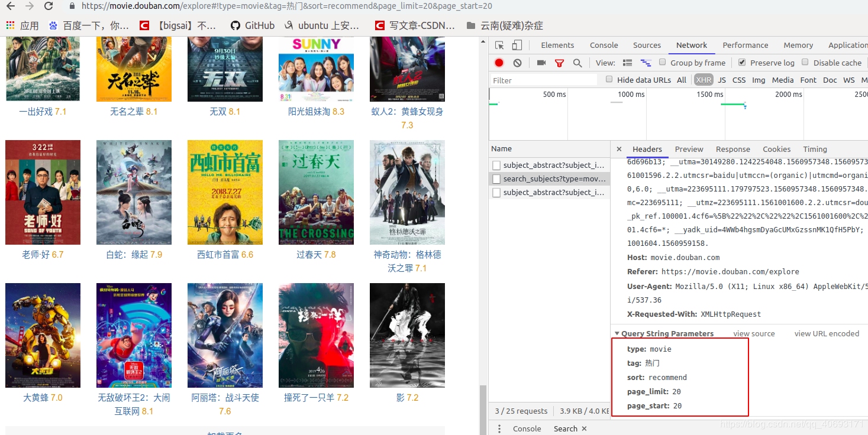Activate the inspect element picker in DevTools

tap(499, 45)
